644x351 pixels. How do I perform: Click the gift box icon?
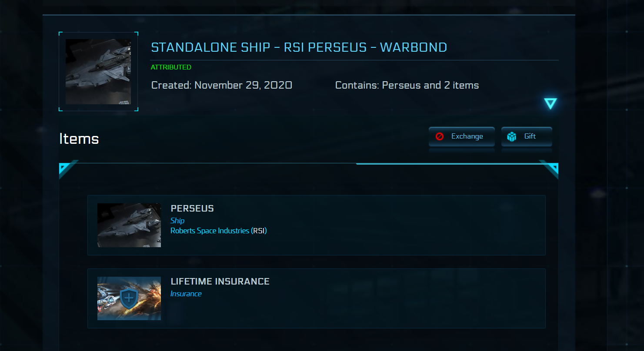(x=512, y=136)
